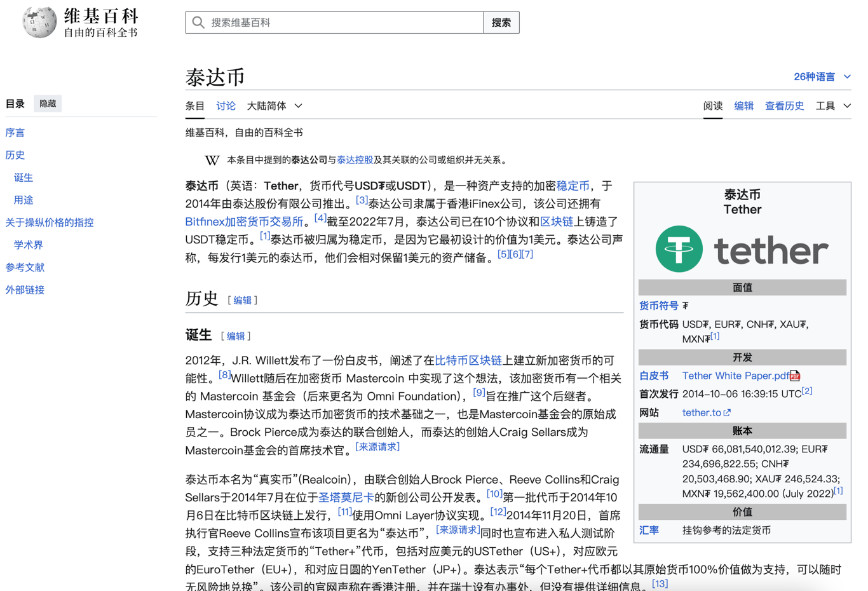Jump to 诞生 in contents sidebar
868x591 pixels.
coord(24,178)
